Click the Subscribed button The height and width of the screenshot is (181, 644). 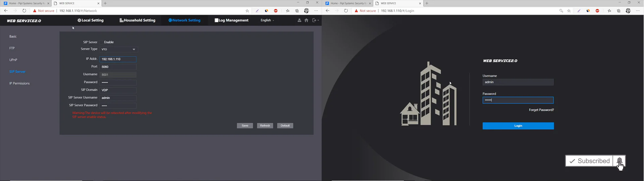pos(589,161)
